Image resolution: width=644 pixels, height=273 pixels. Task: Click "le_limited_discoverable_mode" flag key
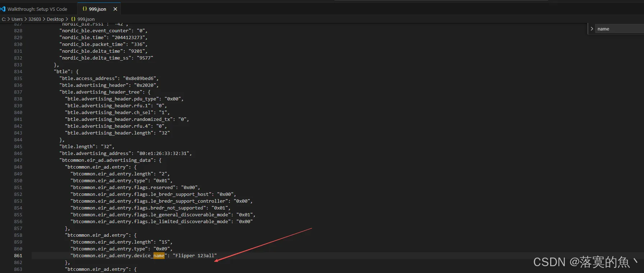pos(151,221)
